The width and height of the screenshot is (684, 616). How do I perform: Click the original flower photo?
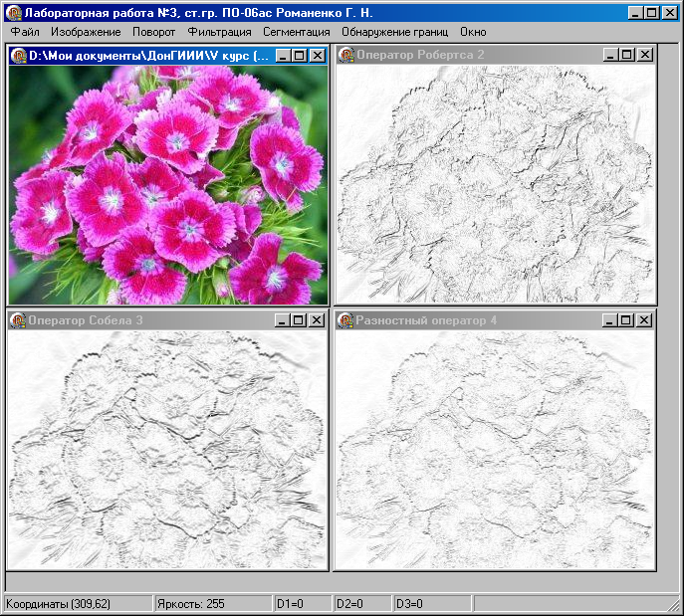168,185
